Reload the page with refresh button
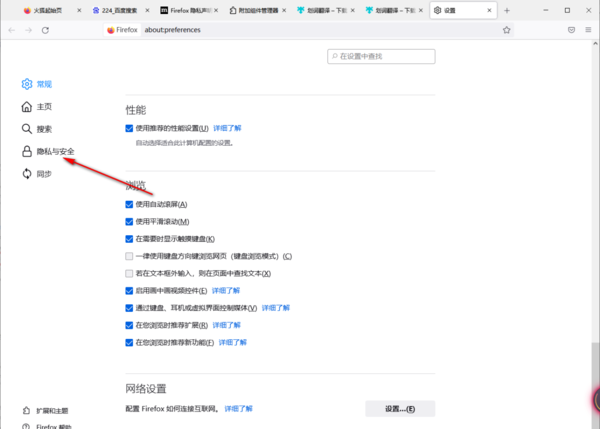 pos(46,30)
